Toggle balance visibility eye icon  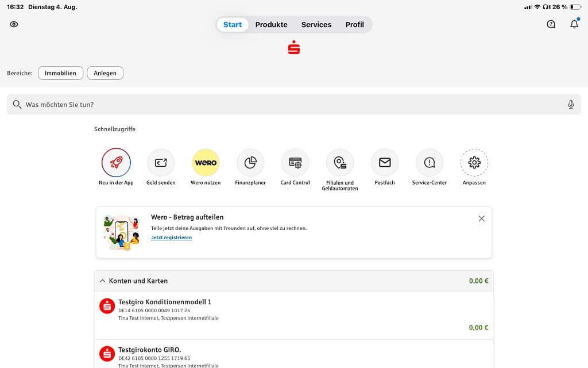[14, 24]
